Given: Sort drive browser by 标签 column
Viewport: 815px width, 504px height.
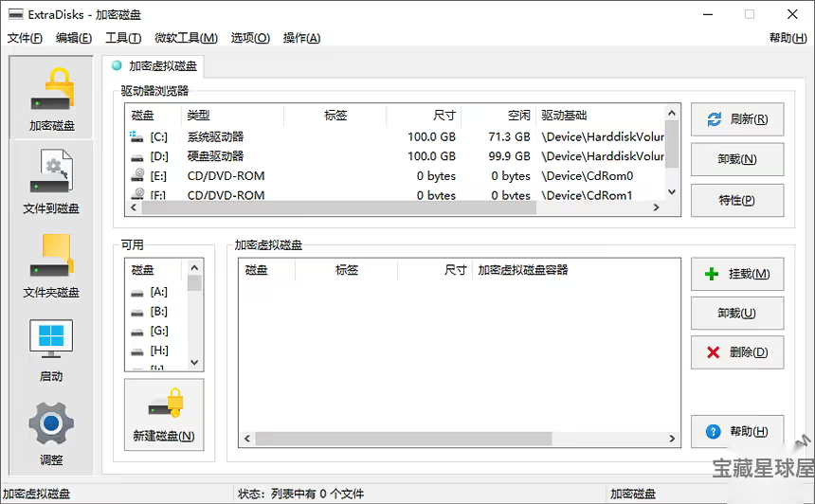Looking at the screenshot, I should [x=335, y=116].
